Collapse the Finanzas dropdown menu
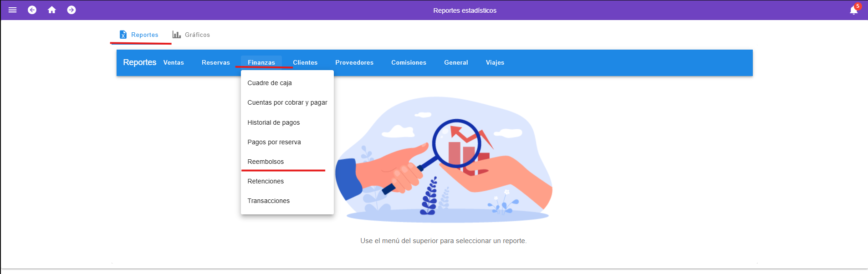 click(x=261, y=62)
